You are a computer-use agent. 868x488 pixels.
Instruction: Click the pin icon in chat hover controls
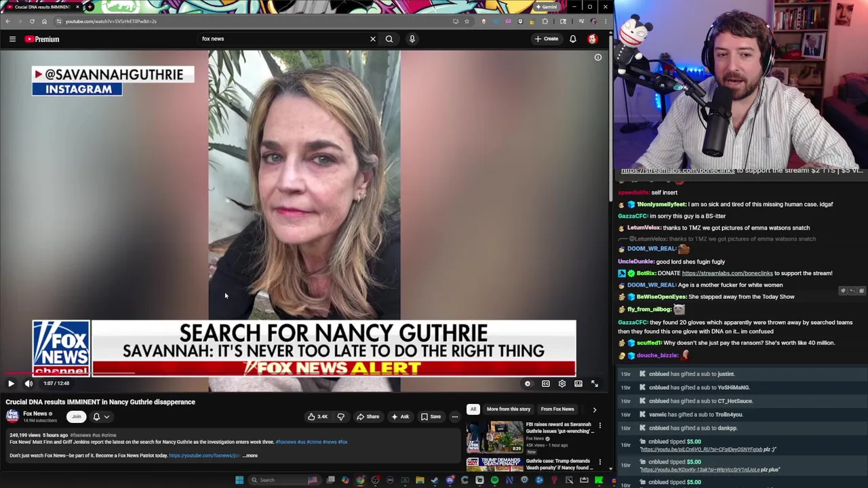point(843,291)
